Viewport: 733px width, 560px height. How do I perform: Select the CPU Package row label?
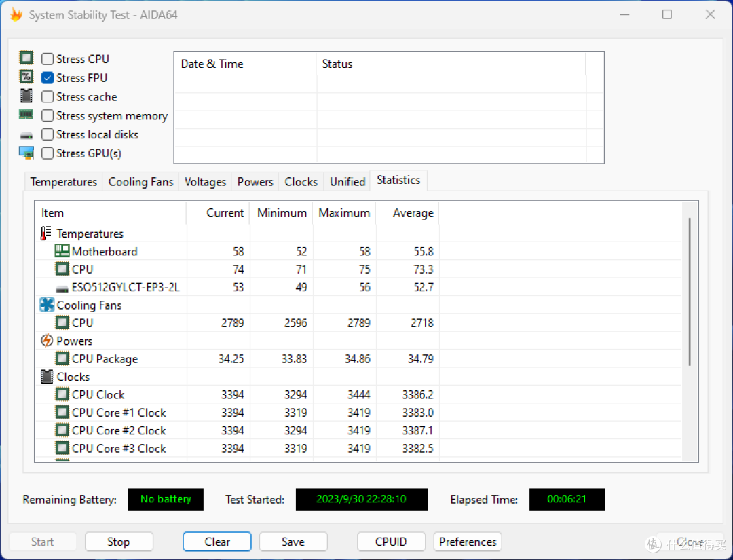105,359
